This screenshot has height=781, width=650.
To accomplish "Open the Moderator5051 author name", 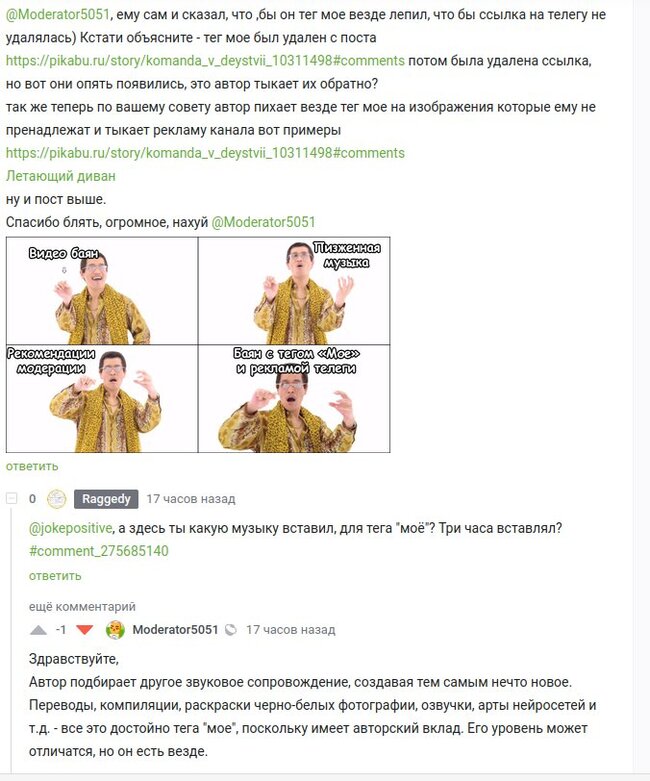I will coord(175,630).
